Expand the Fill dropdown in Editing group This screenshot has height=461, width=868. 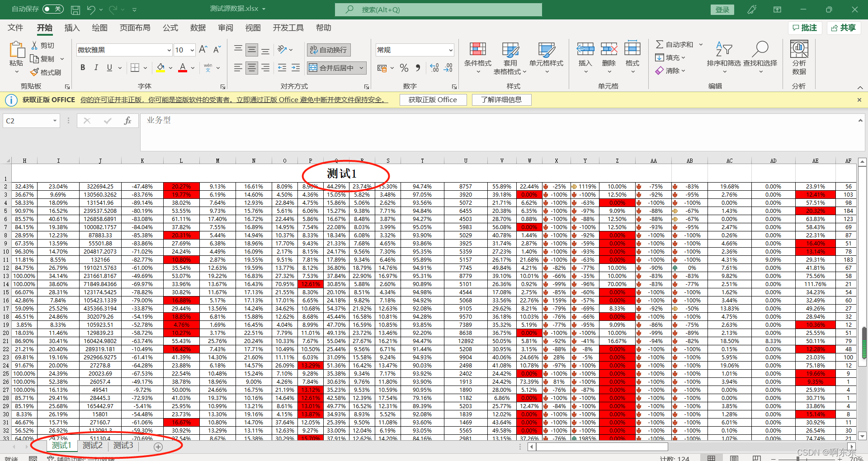point(683,57)
